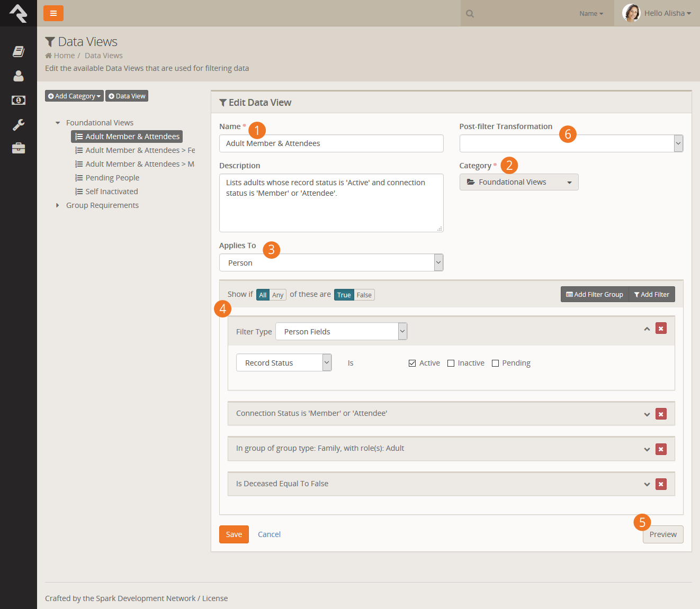Open the book icon in the sidebar
This screenshot has height=609, width=700.
pos(19,51)
